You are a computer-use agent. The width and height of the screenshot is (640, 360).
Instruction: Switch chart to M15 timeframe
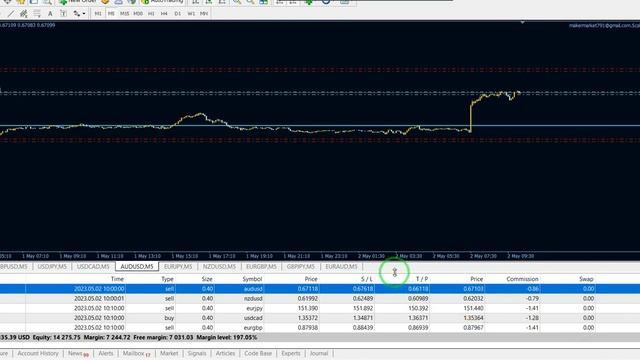coord(124,14)
